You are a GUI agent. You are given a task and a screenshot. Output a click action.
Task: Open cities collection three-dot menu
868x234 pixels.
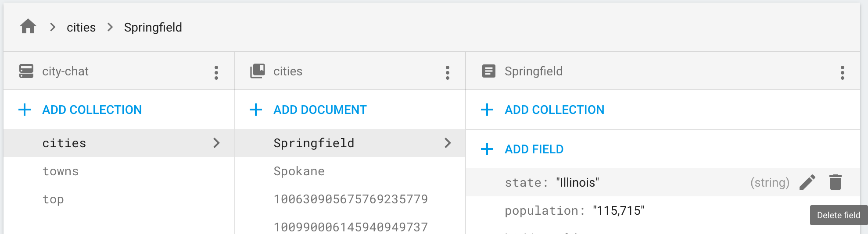click(x=447, y=72)
